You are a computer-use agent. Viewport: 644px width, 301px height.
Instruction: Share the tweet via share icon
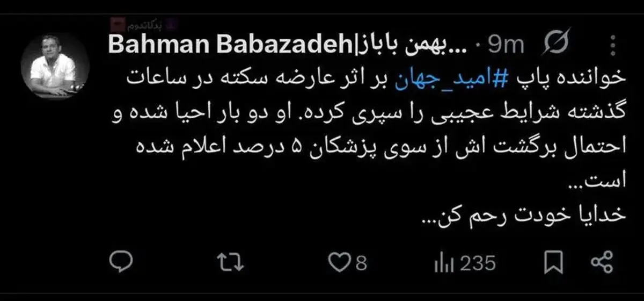tap(601, 263)
